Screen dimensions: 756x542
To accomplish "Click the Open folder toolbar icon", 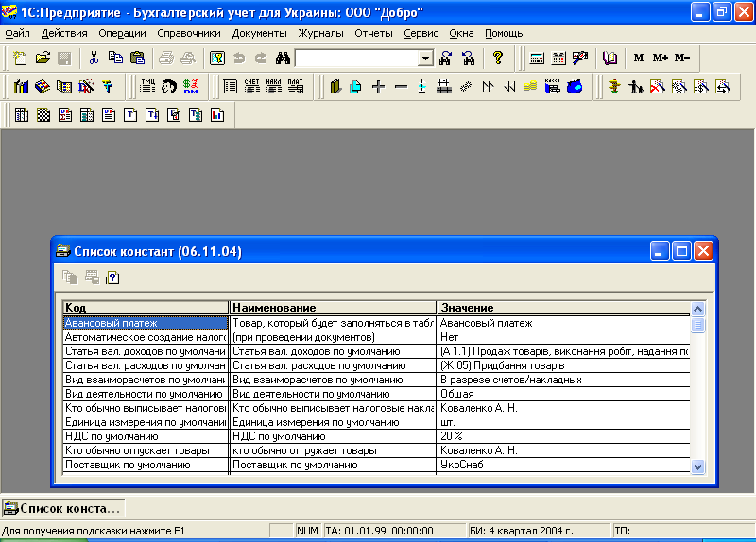I will click(x=43, y=59).
